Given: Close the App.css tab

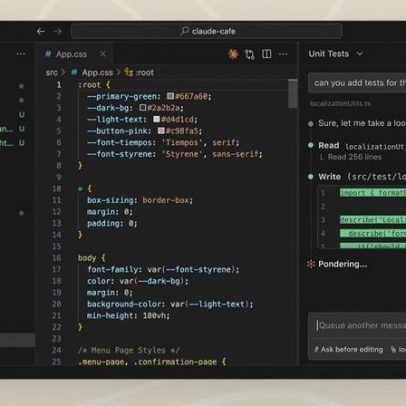Looking at the screenshot, I should tap(103, 54).
